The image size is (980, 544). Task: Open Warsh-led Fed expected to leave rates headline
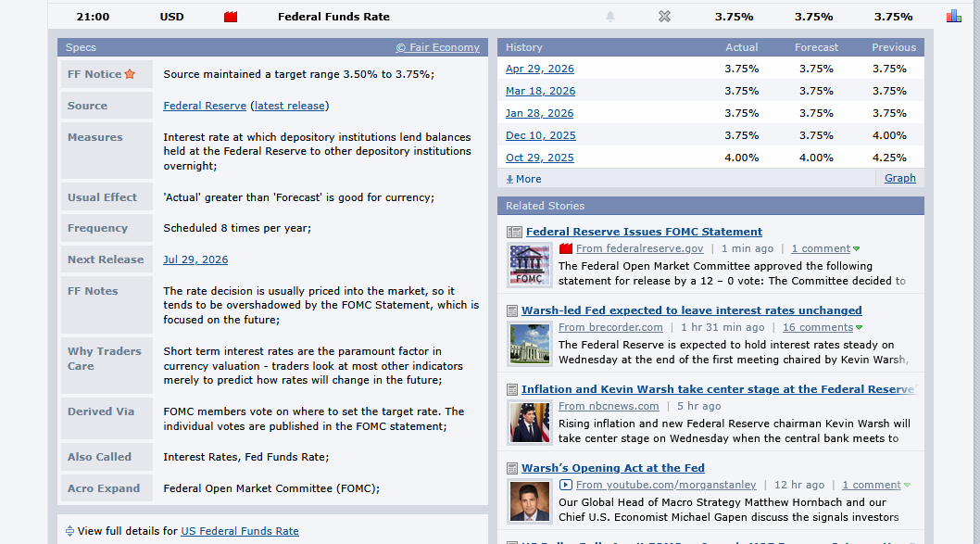pos(692,310)
